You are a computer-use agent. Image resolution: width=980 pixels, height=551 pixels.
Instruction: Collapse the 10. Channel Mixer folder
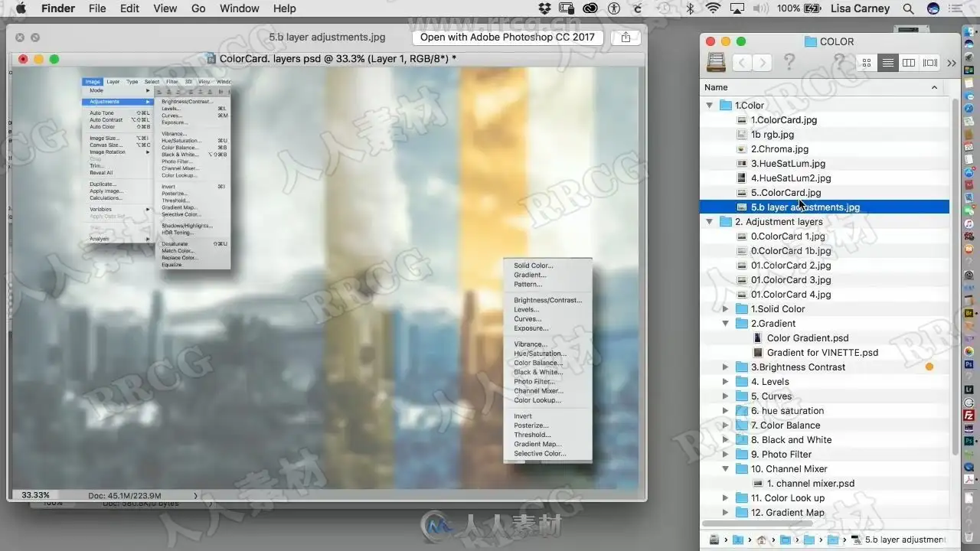point(725,469)
